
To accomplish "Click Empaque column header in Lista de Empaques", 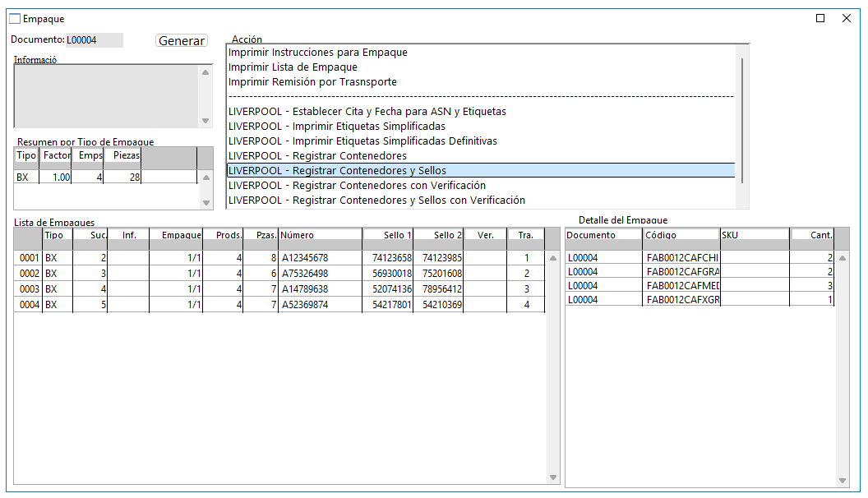I will coord(176,236).
